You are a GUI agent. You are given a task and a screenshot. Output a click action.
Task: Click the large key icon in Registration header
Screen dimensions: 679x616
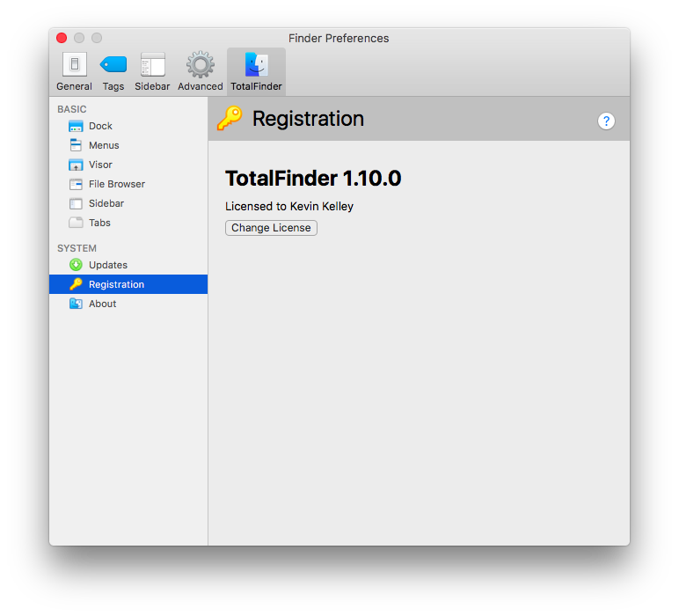(x=230, y=118)
